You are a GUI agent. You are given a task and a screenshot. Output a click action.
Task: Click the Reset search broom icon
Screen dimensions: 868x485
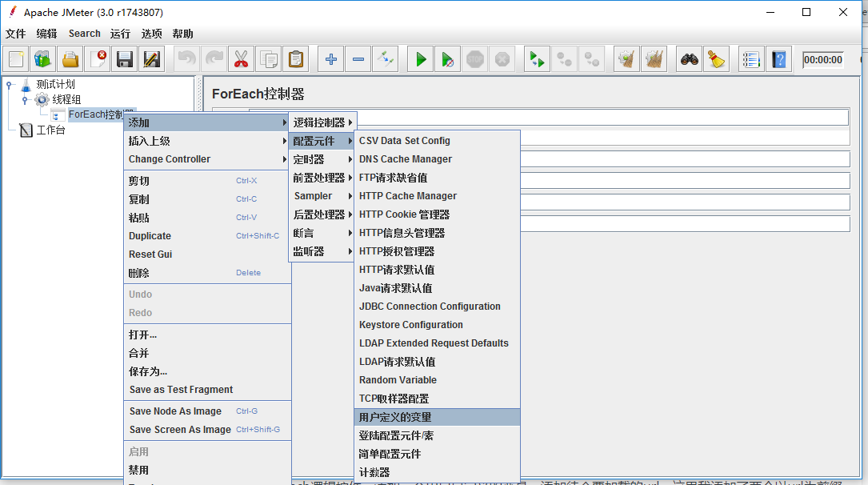click(716, 59)
